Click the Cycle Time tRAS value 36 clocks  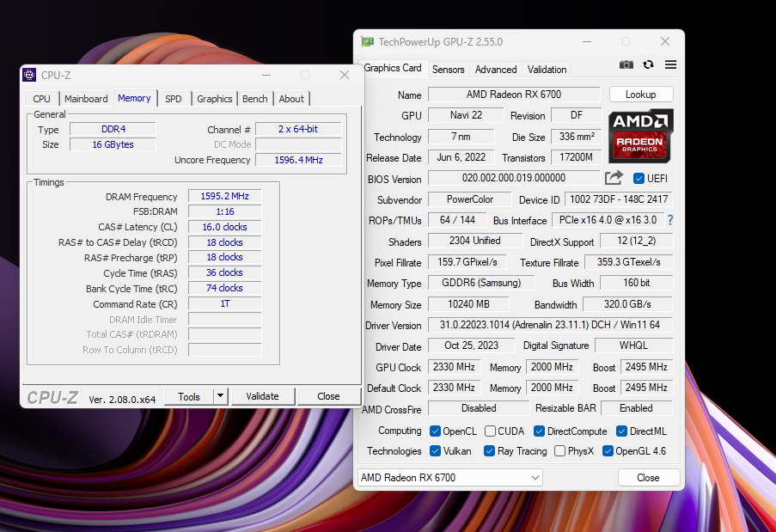coord(224,272)
